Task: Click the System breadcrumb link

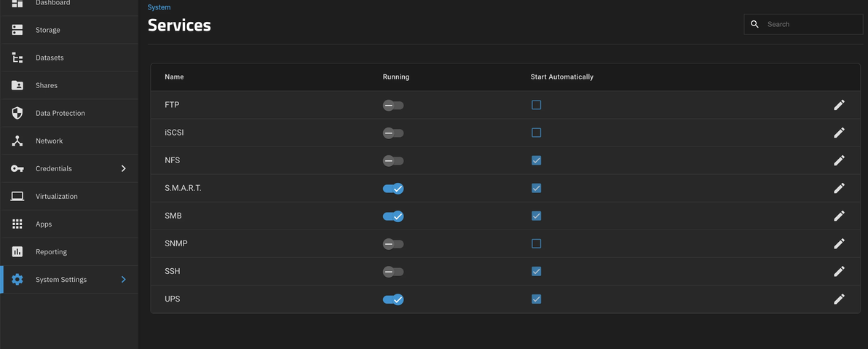Action: point(159,7)
